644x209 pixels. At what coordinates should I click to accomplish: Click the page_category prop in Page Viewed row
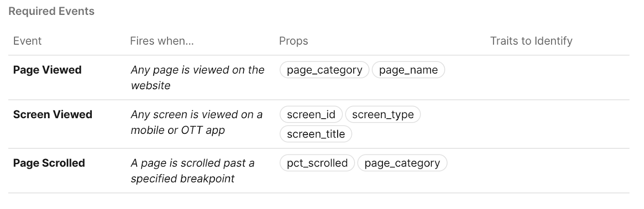(x=324, y=70)
